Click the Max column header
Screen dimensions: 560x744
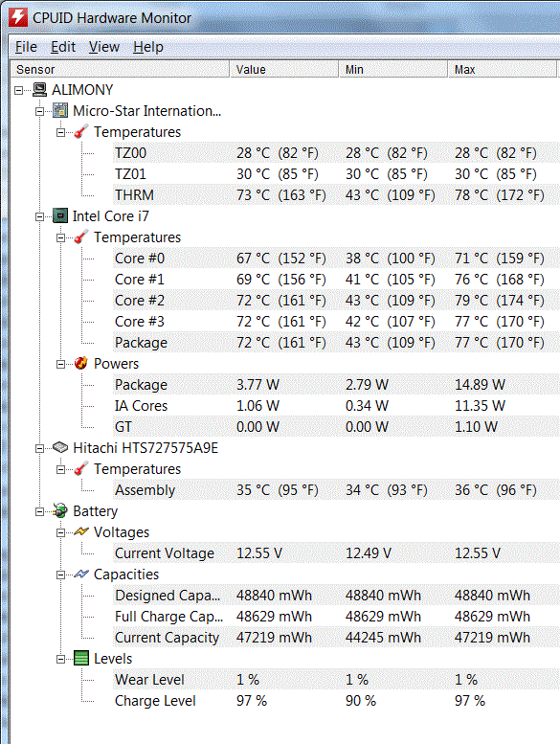click(503, 69)
